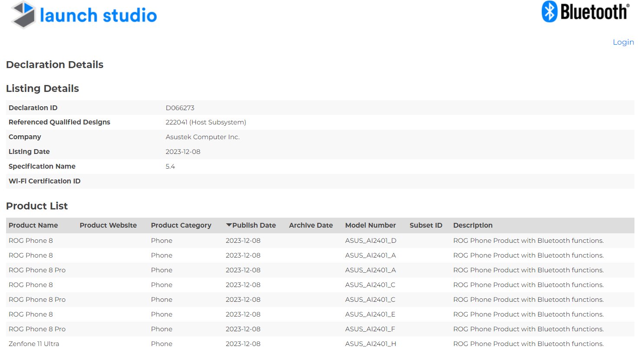Click the Description column header
The image size is (644, 356).
click(x=473, y=225)
